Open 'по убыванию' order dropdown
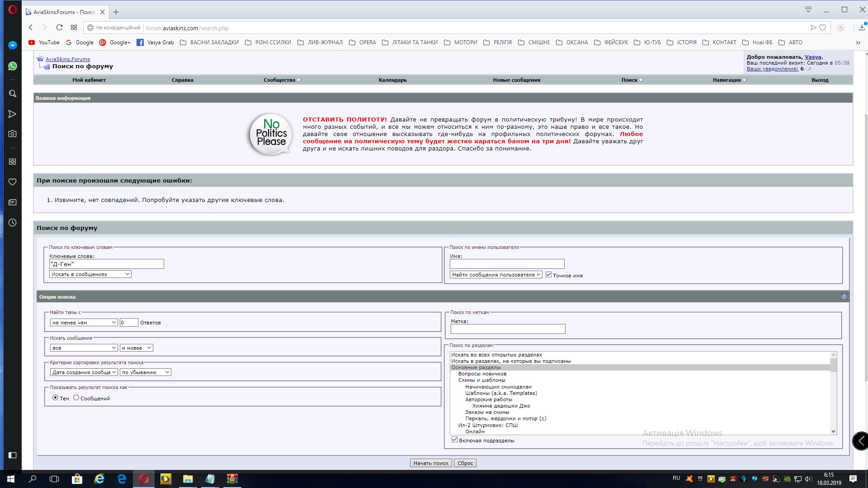The width and height of the screenshot is (868, 488). point(145,372)
